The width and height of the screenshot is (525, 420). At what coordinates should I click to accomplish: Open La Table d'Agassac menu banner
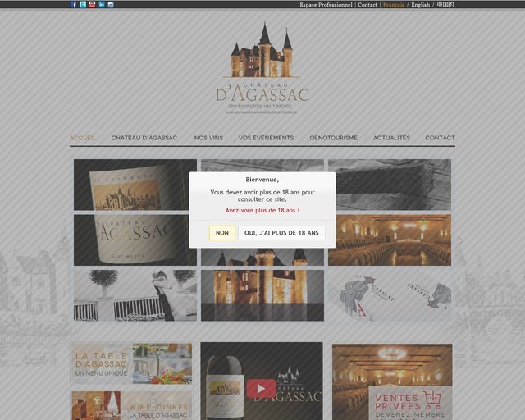(132, 363)
